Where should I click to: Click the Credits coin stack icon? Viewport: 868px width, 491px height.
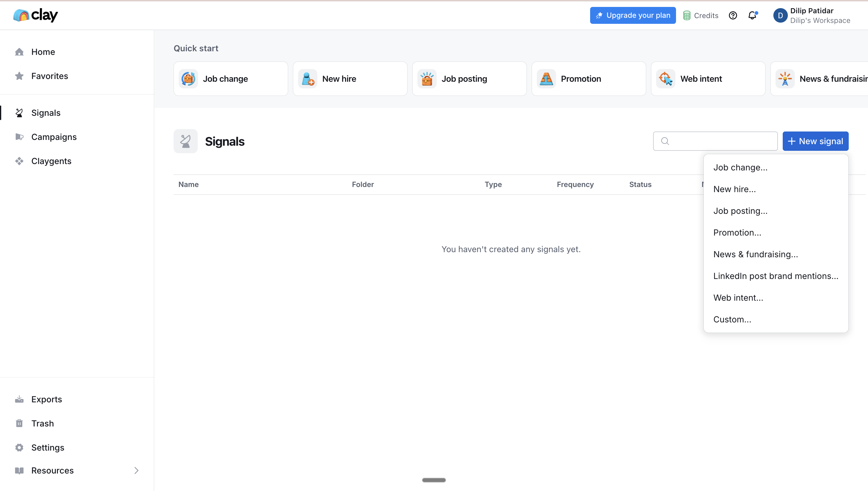[x=686, y=15]
